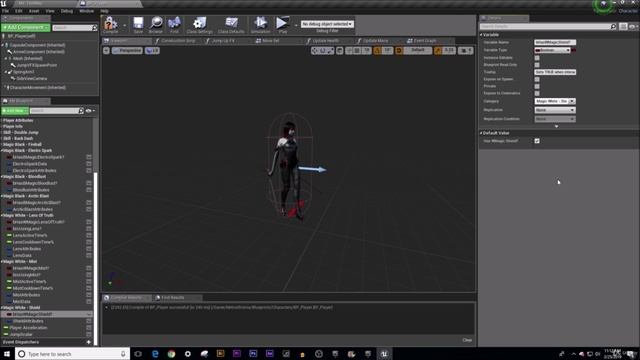Click Unreal Engine taskbar icon
Image resolution: width=640 pixels, height=360 pixels.
(x=384, y=354)
